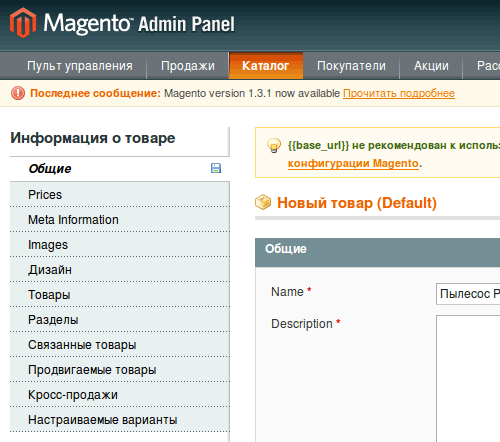500x442 pixels.
Task: Open the Покупатели menu
Action: coord(351,66)
